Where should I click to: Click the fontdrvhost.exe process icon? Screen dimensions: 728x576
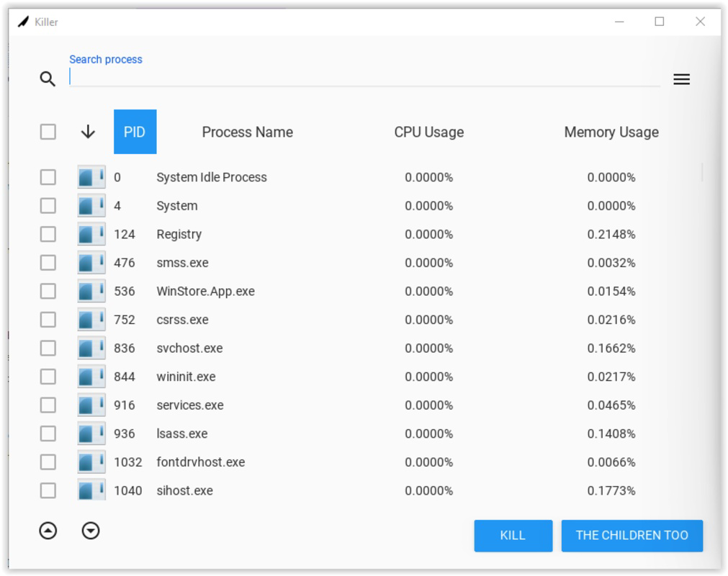point(91,462)
